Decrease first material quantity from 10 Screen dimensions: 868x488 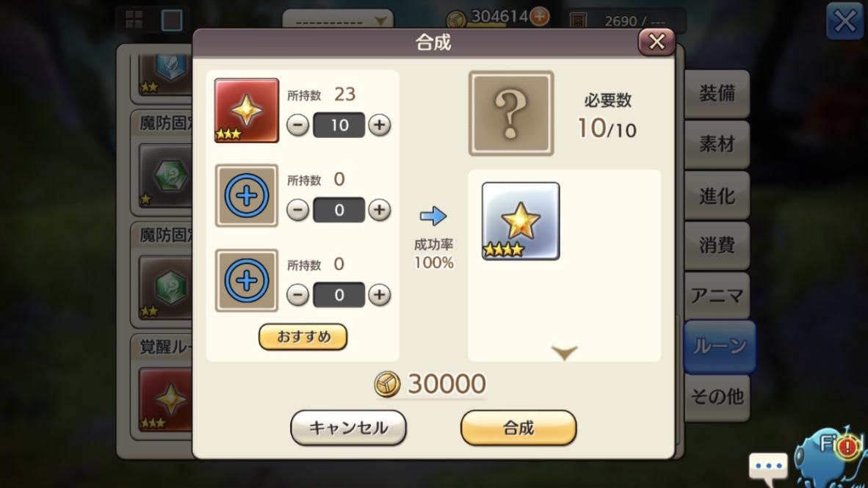pos(298,125)
